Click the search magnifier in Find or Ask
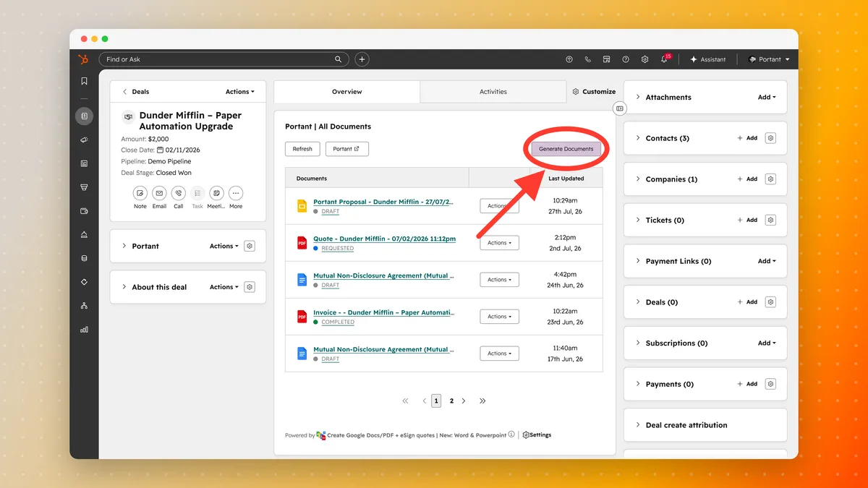This screenshot has height=488, width=868. point(338,59)
